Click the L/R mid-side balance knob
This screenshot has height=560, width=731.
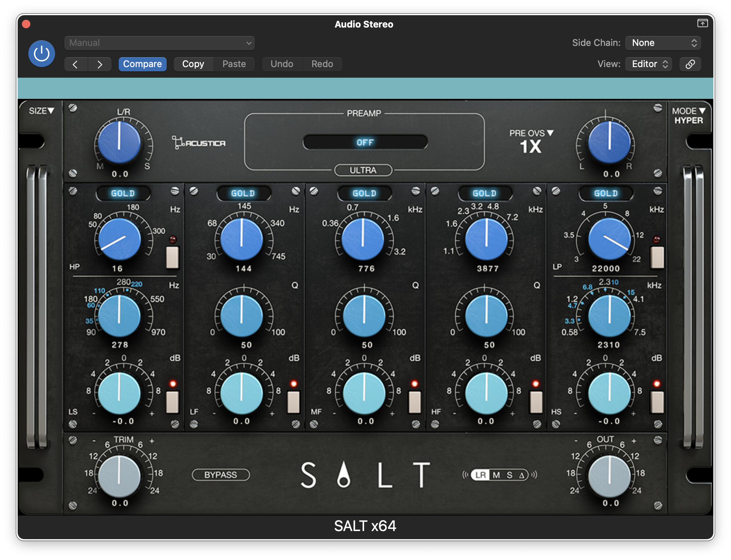119,142
